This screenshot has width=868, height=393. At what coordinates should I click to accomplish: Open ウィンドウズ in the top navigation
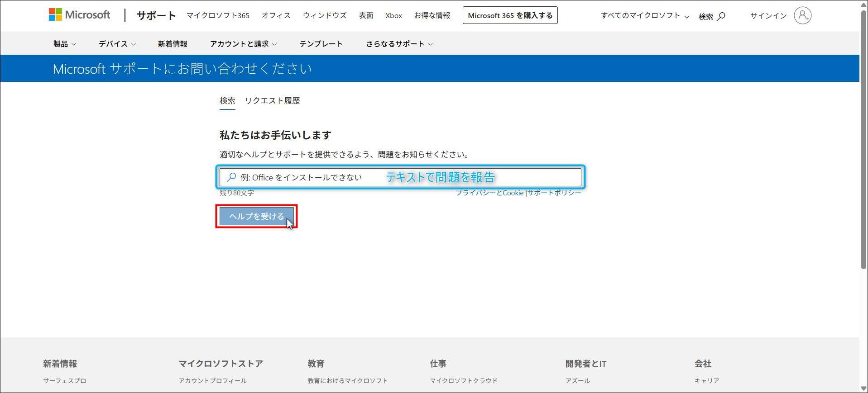[x=325, y=15]
